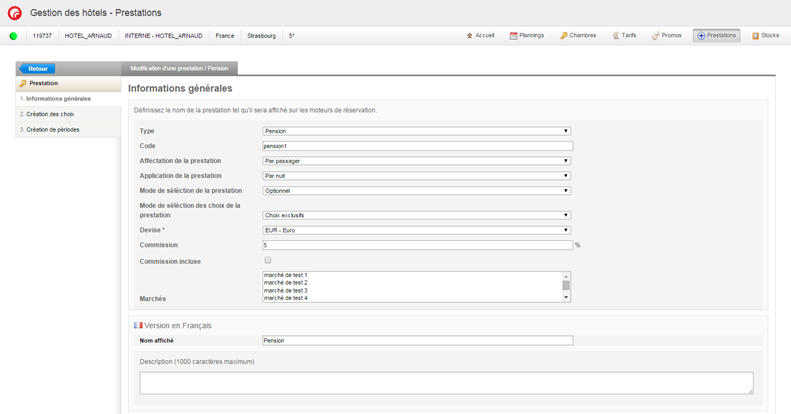Open the Tarifs section
The image size is (791, 414).
click(x=624, y=36)
